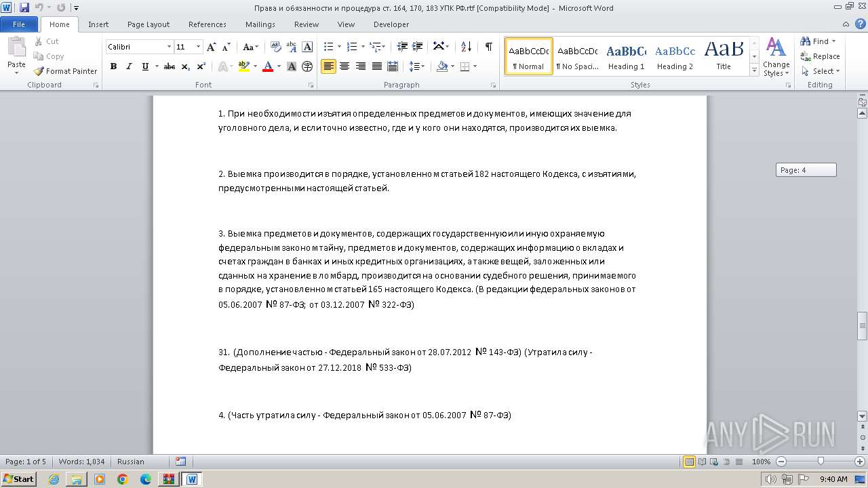Zoom in with the plus button
The width and height of the screenshot is (868, 488).
pos(860,462)
